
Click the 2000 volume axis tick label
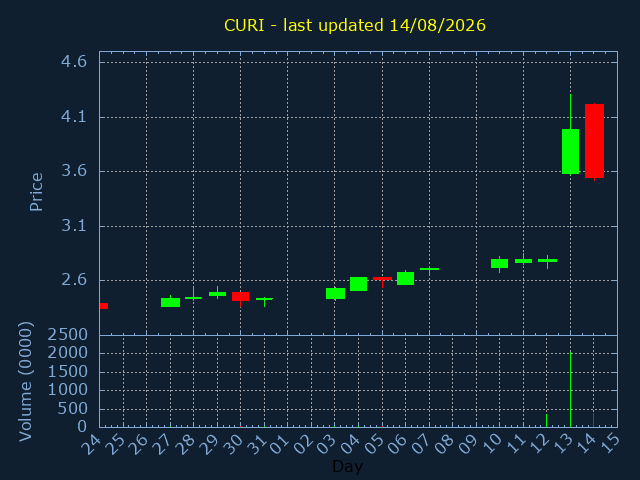tap(67, 353)
